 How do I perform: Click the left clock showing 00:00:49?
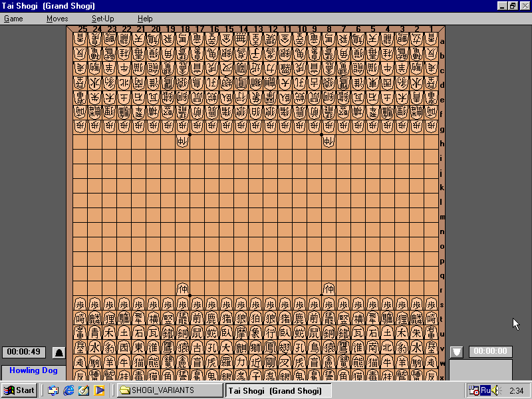pos(24,352)
